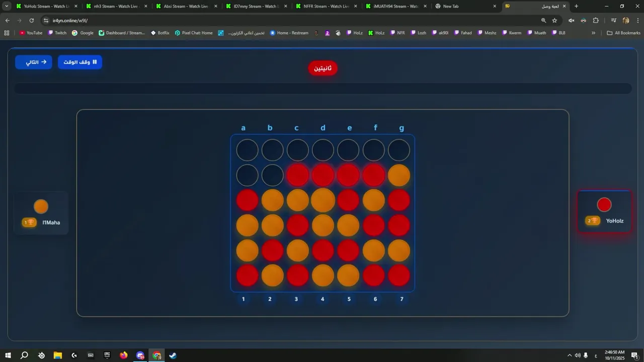644x362 pixels.
Task: Open the Muath bookmark
Action: [x=536, y=33]
